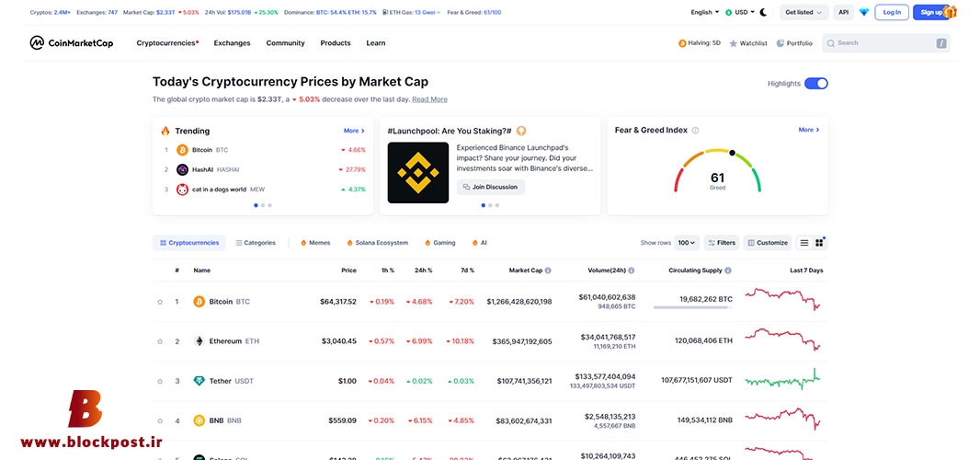Click Bitcoin circulating supply progress bar
This screenshot has height=460, width=980.
tap(692, 307)
